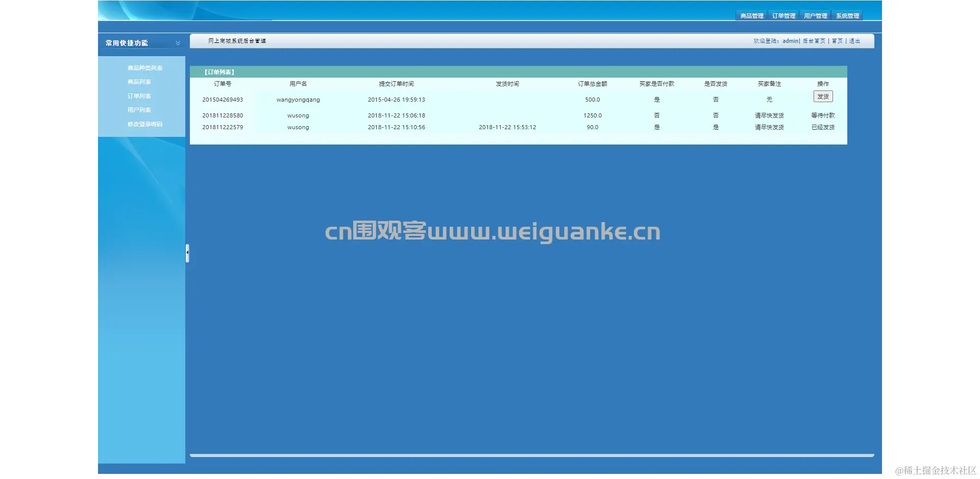Click the shipping time 2018-11-22 15:53:12
Image resolution: width=980 pixels, height=479 pixels.
point(507,127)
